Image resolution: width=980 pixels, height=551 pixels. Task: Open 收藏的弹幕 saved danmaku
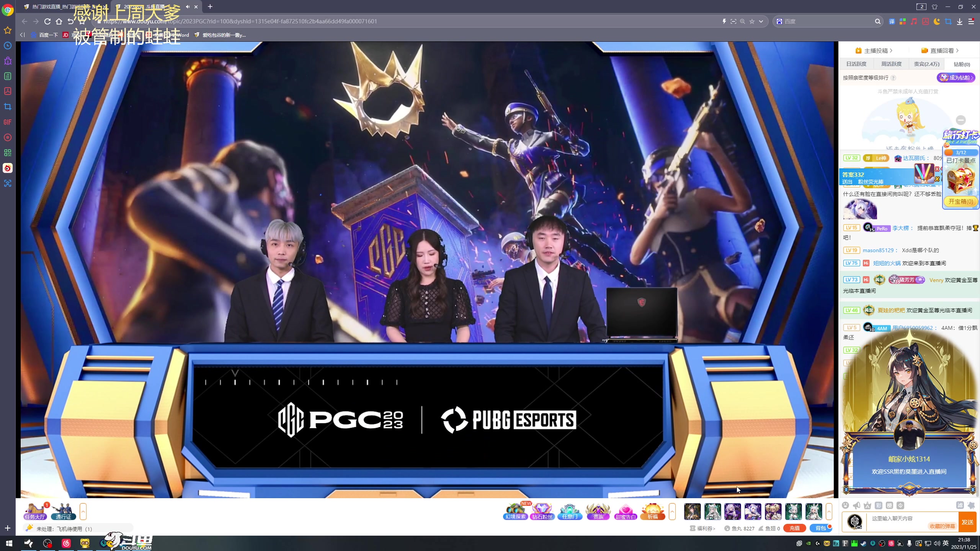coord(942,526)
